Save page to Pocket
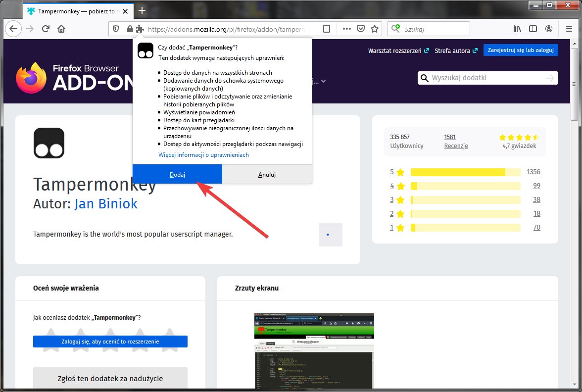The image size is (582, 392). point(361,29)
